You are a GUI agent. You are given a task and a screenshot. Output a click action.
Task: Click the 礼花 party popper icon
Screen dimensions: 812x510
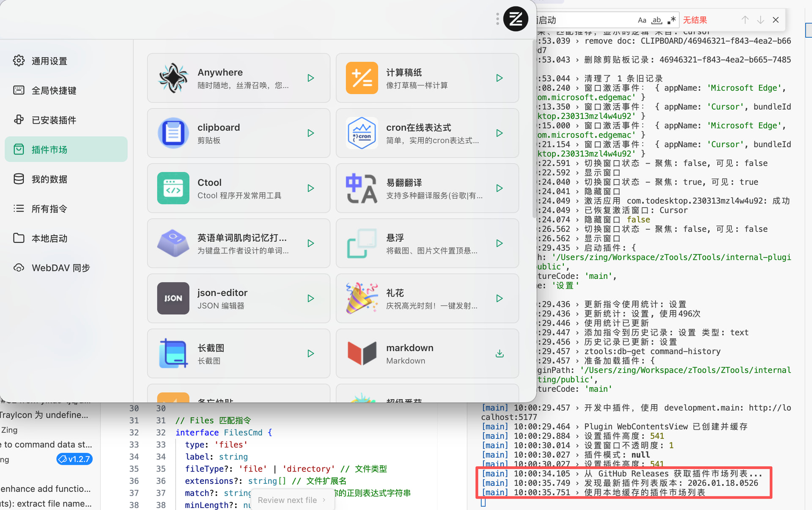pyautogui.click(x=362, y=298)
